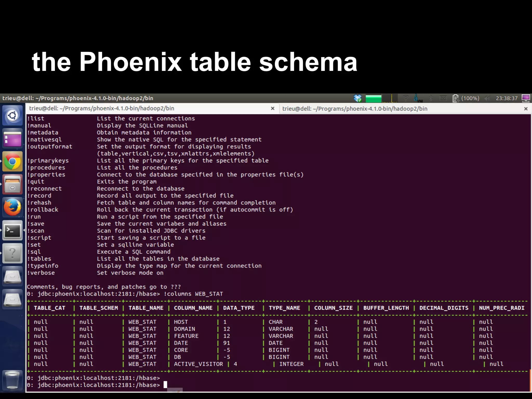Viewport: 532px width, 399px height.
Task: Click the Terminal icon in the dock
Action: pyautogui.click(x=12, y=230)
